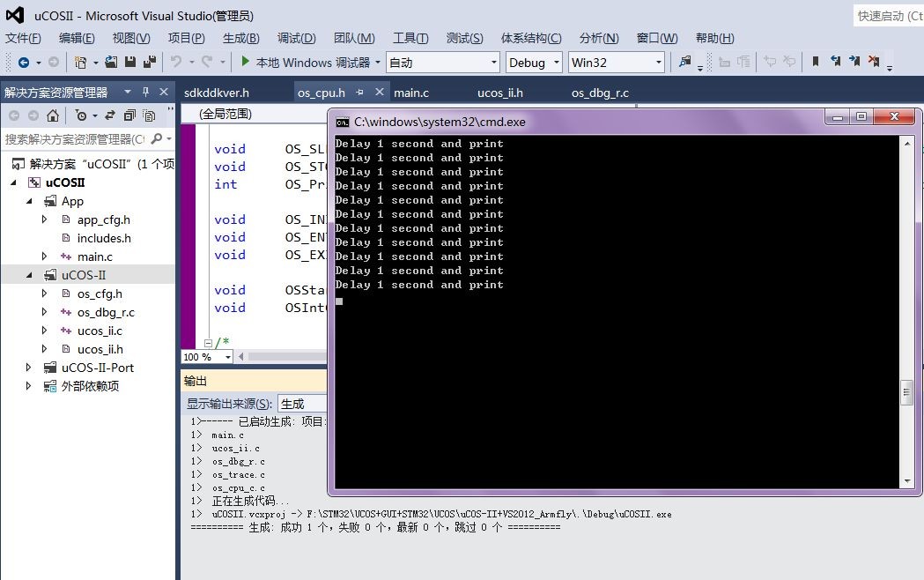Switch to the os_dbg_r.c tab
The width and height of the screenshot is (924, 580).
coord(600,93)
